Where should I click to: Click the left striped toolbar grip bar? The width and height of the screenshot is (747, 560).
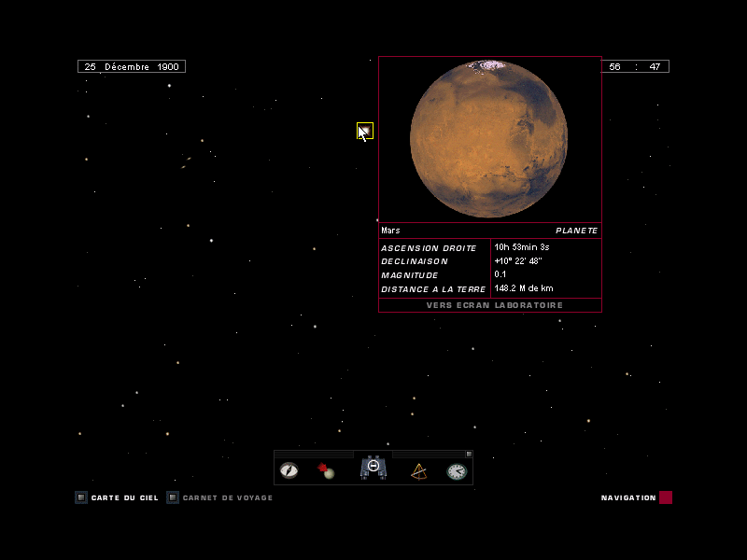tap(314, 455)
